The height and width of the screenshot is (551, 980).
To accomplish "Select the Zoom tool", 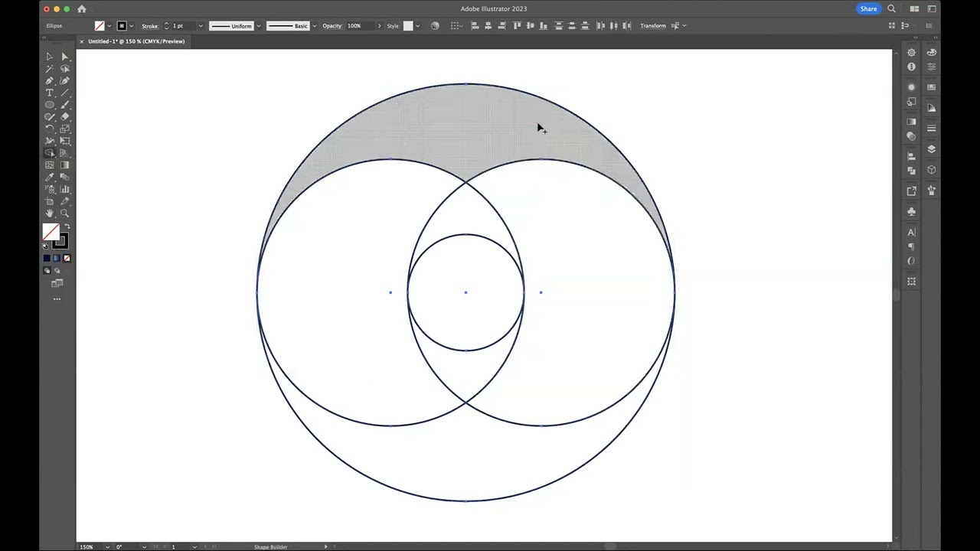I will 65,214.
